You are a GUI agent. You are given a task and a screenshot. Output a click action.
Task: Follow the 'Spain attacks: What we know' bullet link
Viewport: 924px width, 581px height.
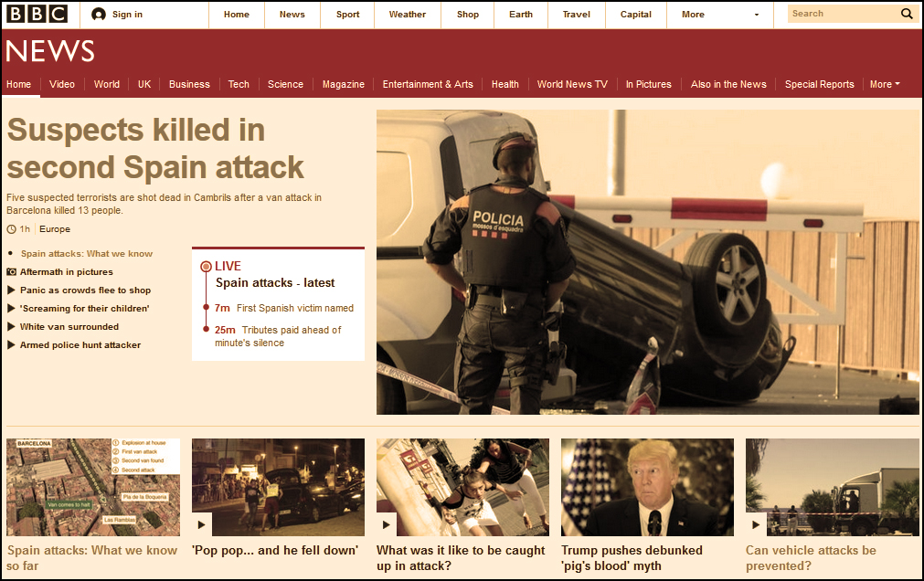87,254
